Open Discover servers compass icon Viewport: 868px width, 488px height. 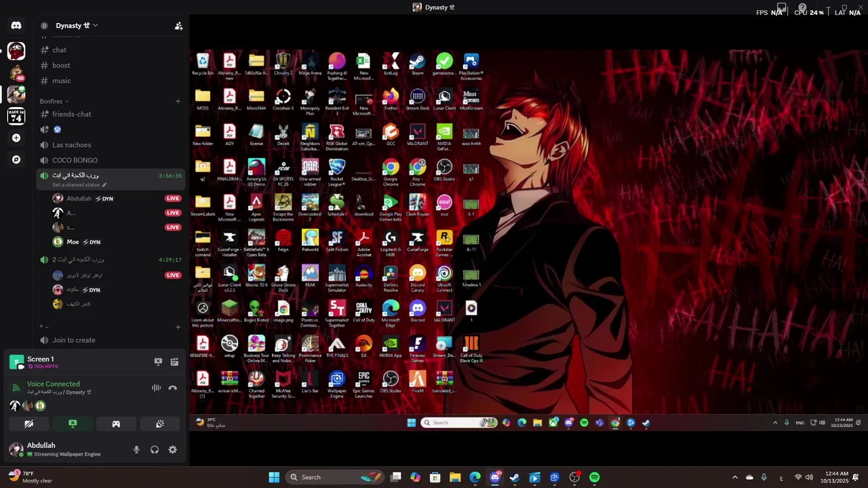[x=16, y=160]
